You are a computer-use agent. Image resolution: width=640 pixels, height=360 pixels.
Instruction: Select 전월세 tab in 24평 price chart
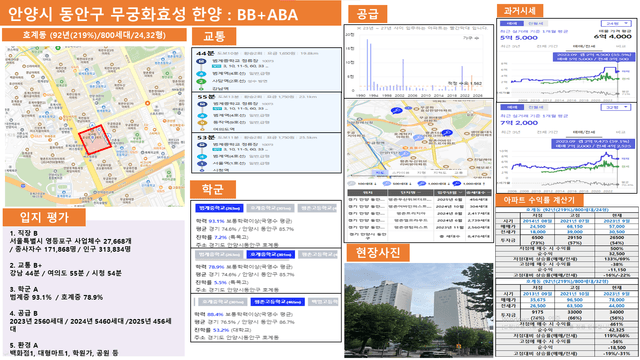tap(536, 24)
